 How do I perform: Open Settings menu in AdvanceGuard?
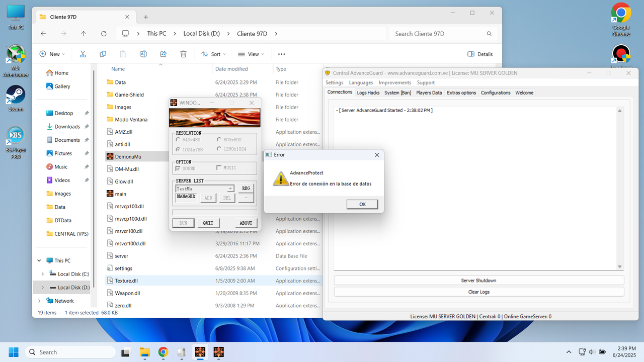pos(334,82)
